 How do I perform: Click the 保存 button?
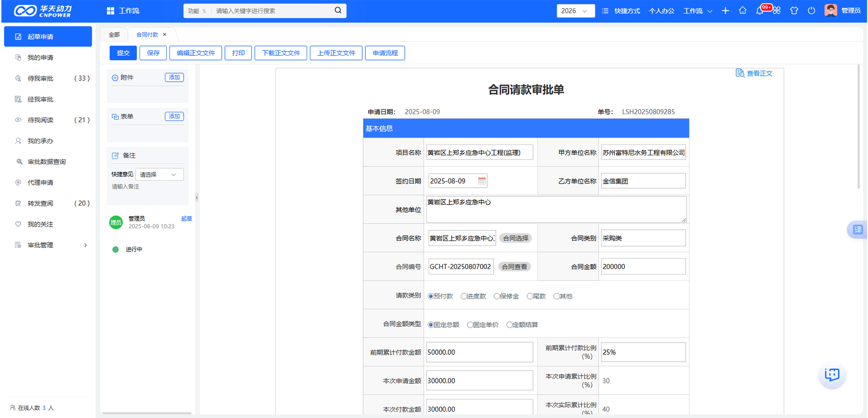pos(153,53)
